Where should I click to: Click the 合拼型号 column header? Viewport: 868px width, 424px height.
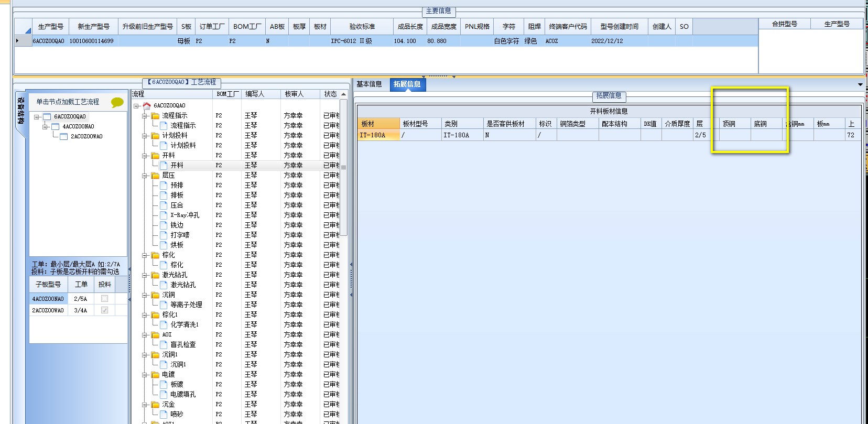pos(785,24)
